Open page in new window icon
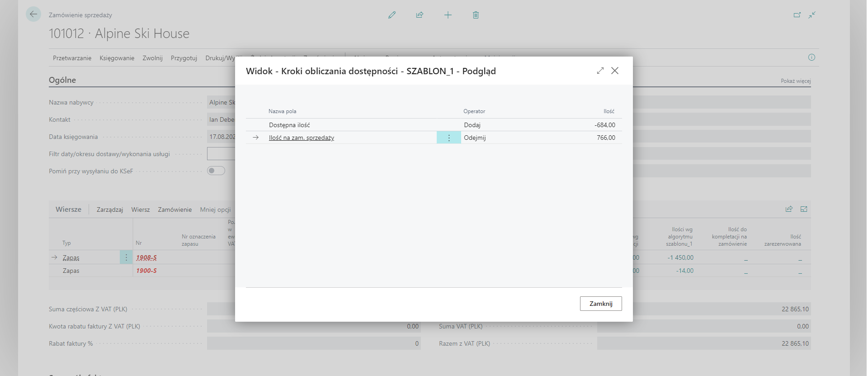The height and width of the screenshot is (376, 868). click(797, 15)
